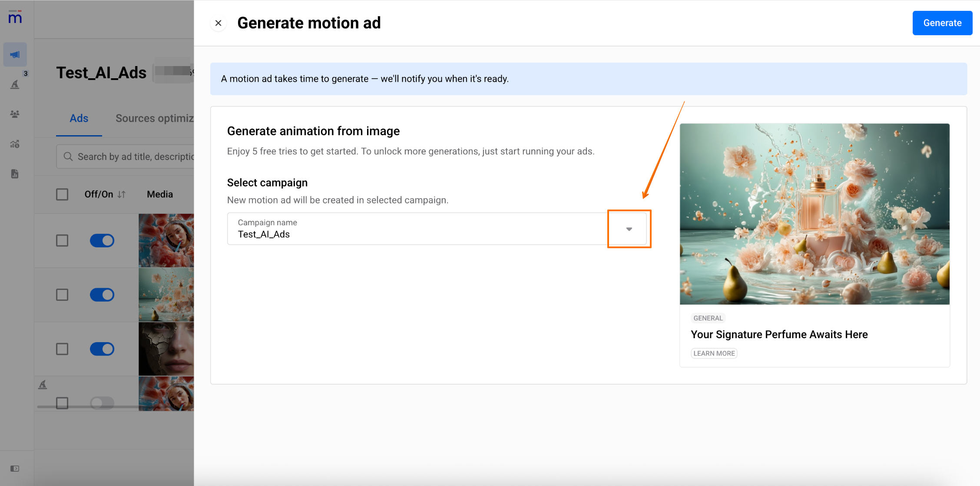
Task: Open the Campaign name dropdown arrow
Action: pos(629,229)
